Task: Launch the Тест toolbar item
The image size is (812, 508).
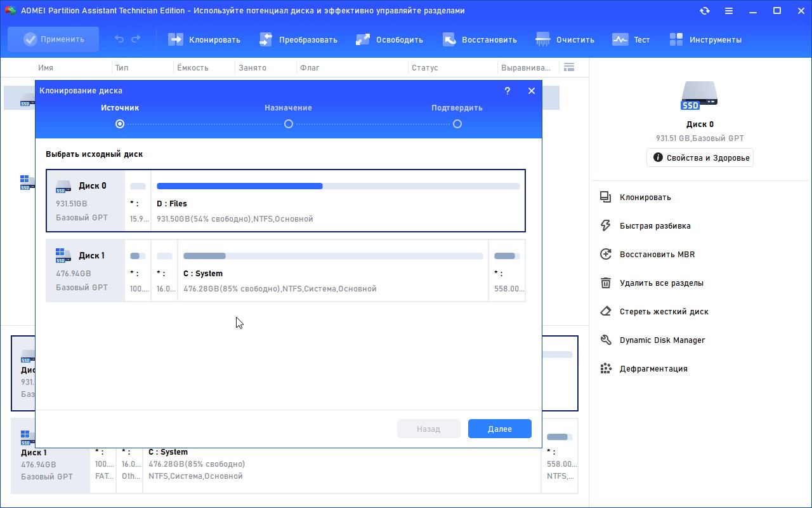Action: pos(631,39)
